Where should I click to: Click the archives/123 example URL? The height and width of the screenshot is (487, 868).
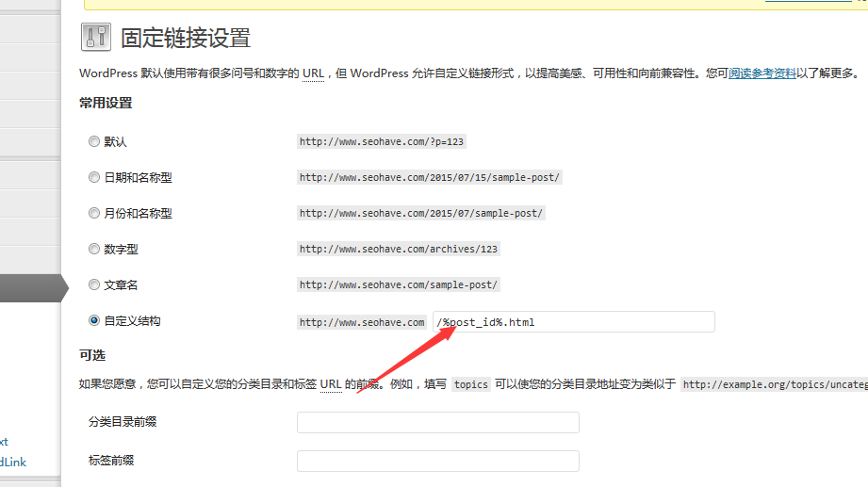(399, 249)
